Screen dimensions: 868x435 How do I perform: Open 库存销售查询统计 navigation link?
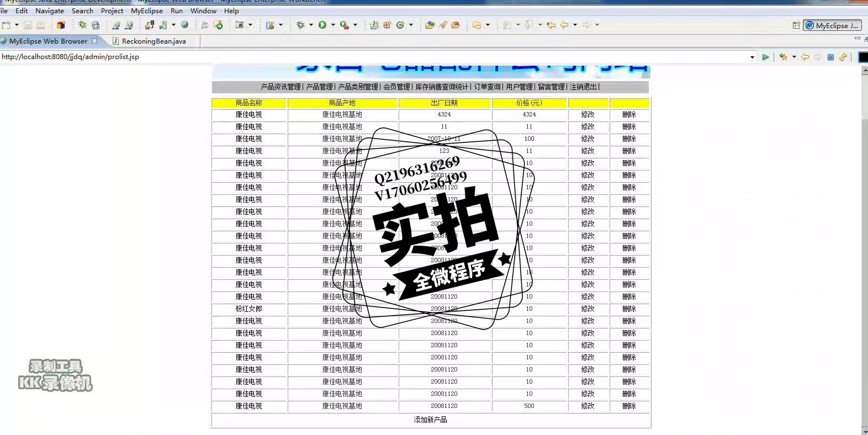pyautogui.click(x=442, y=87)
